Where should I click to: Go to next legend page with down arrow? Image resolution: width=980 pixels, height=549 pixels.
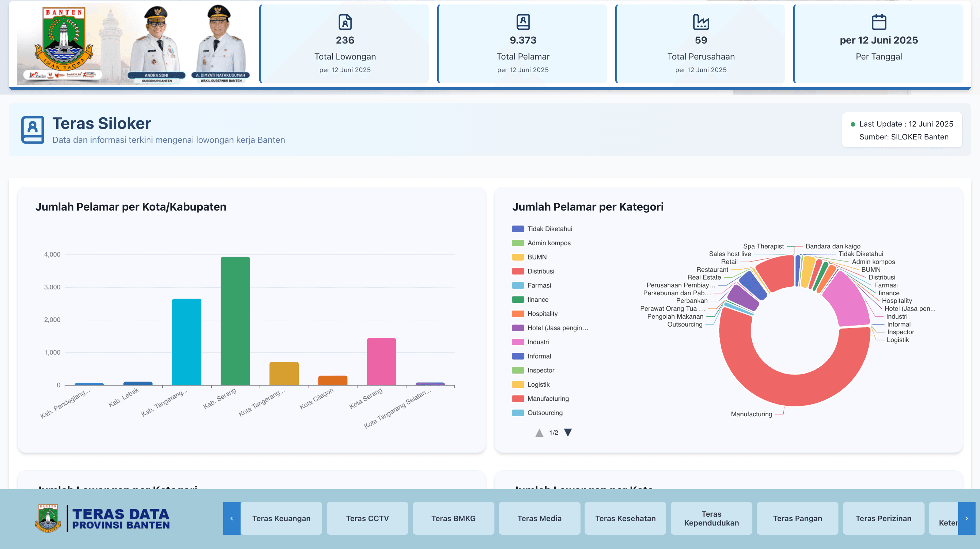(x=568, y=432)
